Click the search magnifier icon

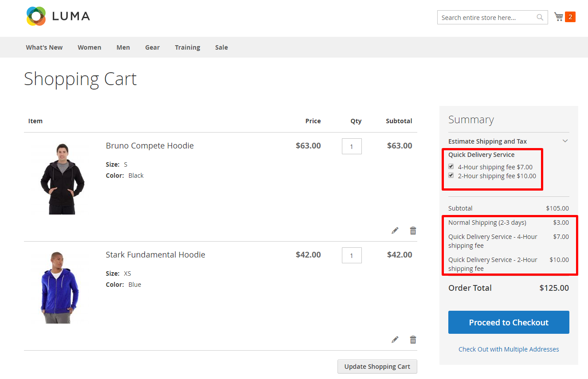click(x=540, y=18)
